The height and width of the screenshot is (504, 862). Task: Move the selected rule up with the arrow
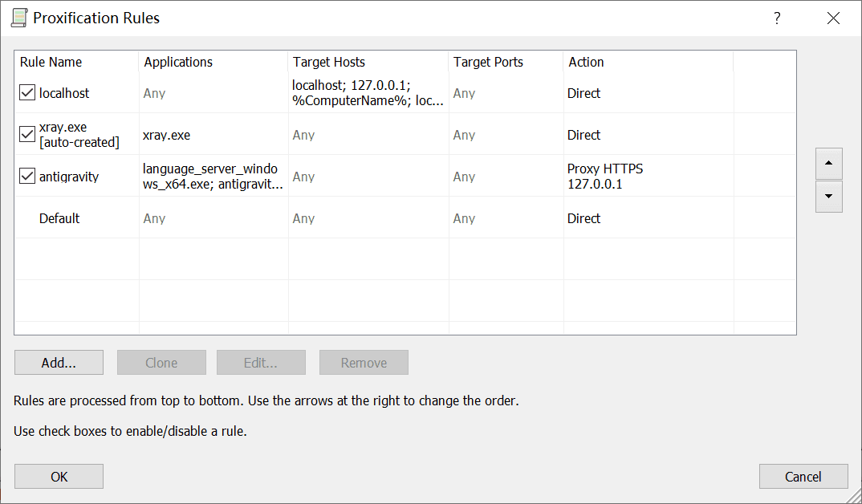point(828,164)
